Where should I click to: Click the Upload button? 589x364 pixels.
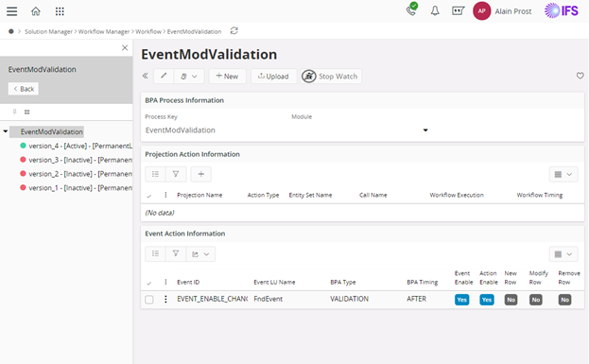(273, 76)
